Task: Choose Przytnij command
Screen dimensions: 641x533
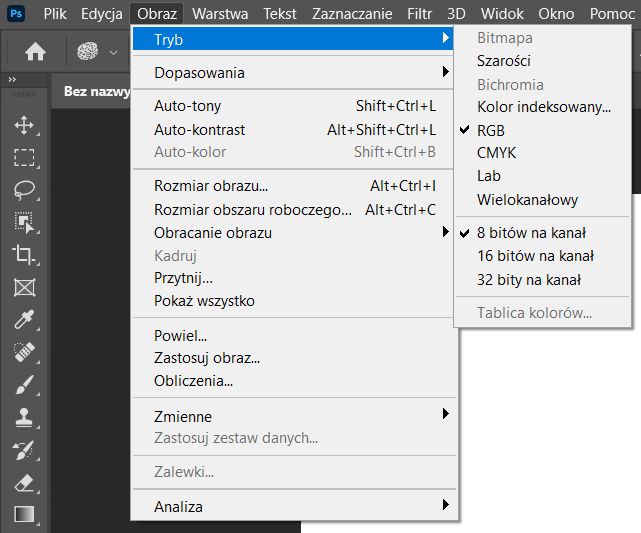Action: [x=293, y=278]
